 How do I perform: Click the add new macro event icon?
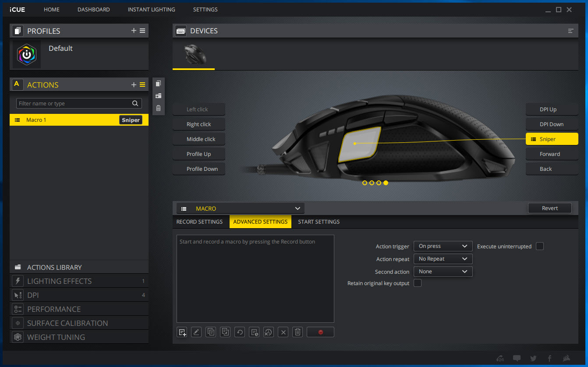point(182,332)
